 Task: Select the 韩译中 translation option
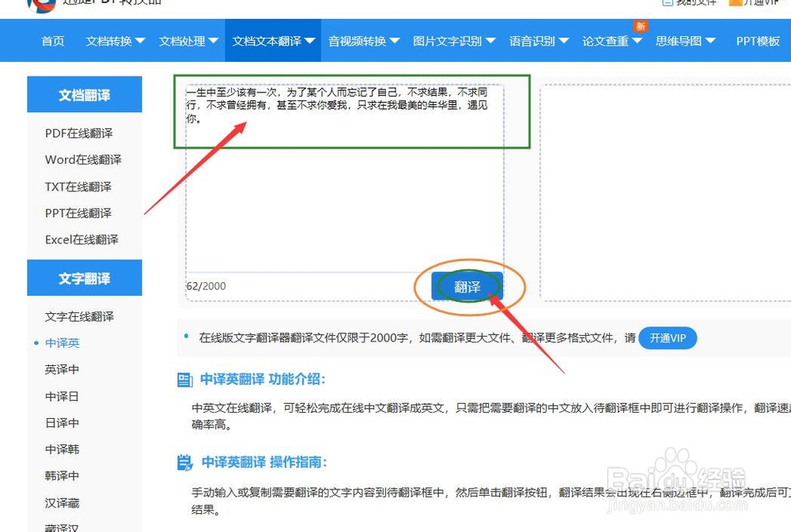click(x=62, y=476)
